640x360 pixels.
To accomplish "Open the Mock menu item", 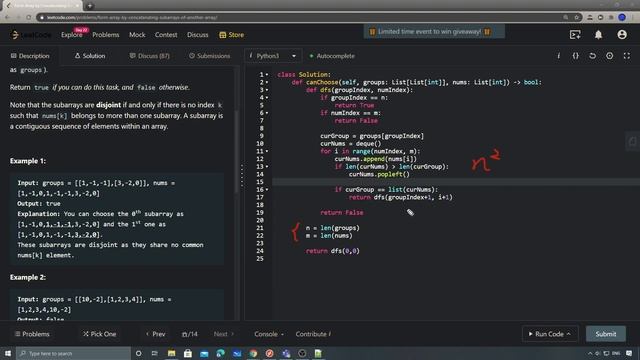I will click(137, 35).
